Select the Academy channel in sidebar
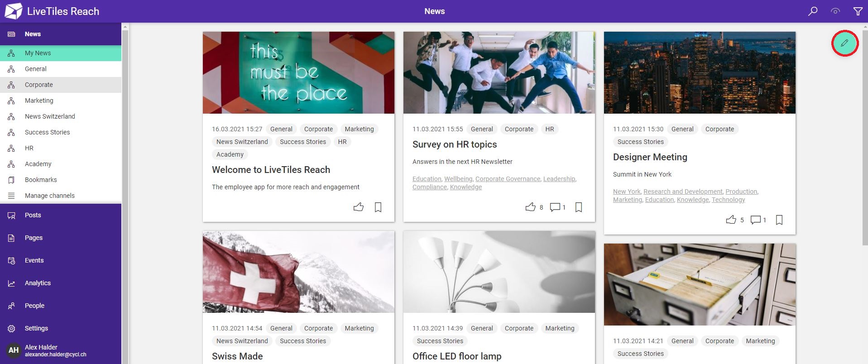The height and width of the screenshot is (364, 868). 61,164
